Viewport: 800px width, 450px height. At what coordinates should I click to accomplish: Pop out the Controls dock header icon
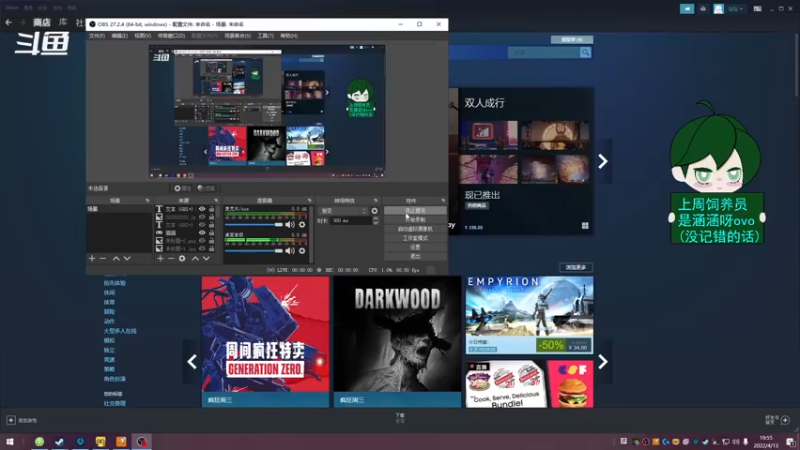[443, 201]
